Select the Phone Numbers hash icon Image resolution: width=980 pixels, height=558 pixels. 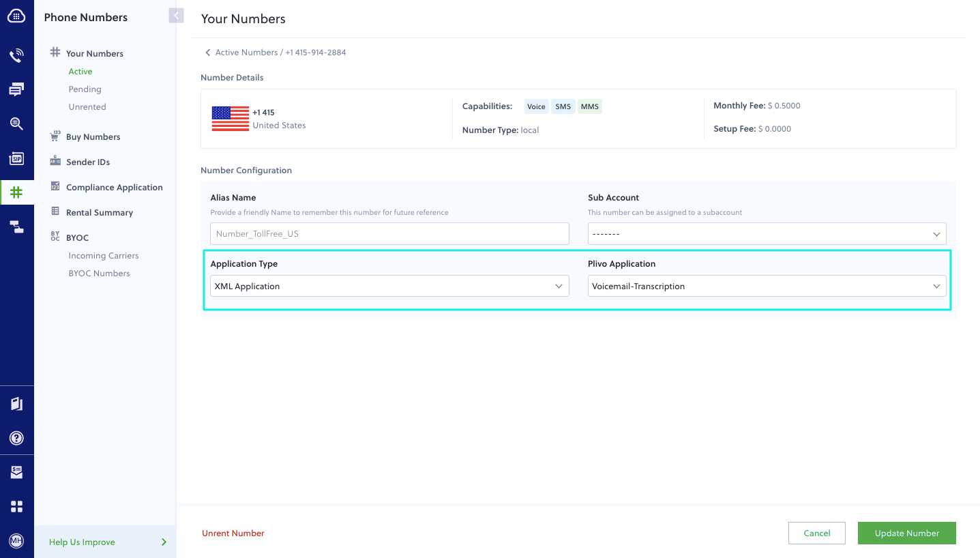click(16, 192)
